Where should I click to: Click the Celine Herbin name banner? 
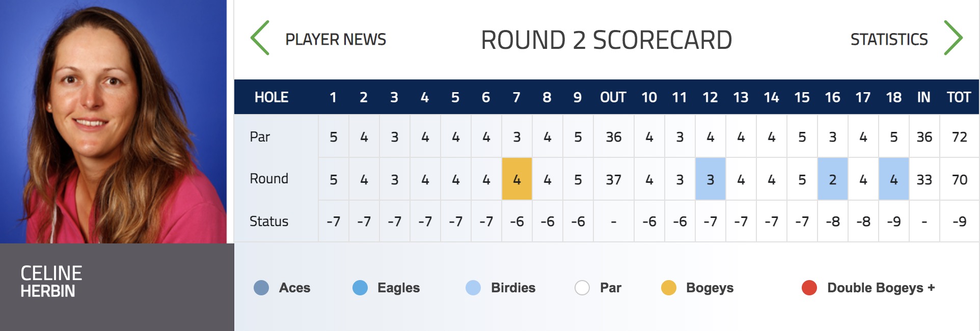click(117, 287)
